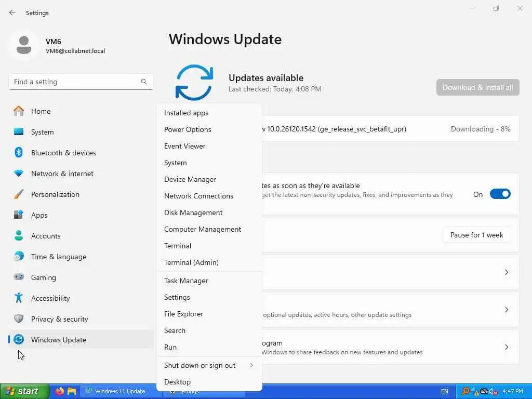Viewport: 532px width, 399px height.
Task: Click the network warning tray icon
Action: pyautogui.click(x=475, y=392)
